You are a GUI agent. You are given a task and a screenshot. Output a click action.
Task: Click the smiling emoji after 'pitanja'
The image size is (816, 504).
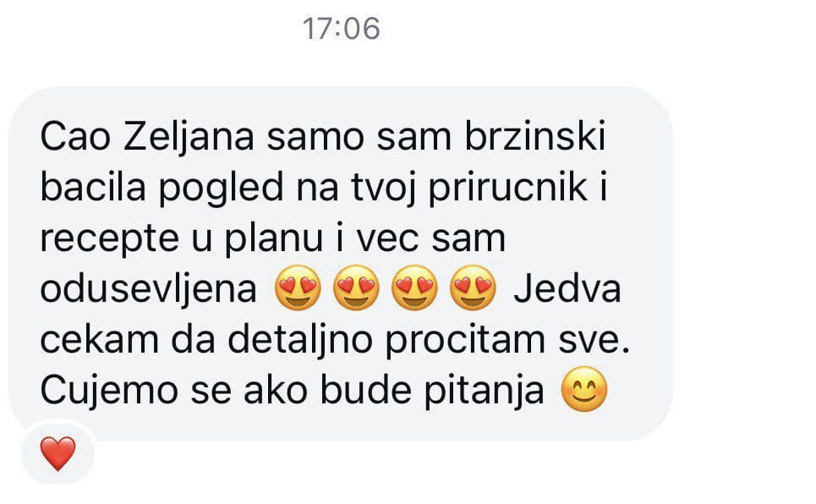pos(584,389)
